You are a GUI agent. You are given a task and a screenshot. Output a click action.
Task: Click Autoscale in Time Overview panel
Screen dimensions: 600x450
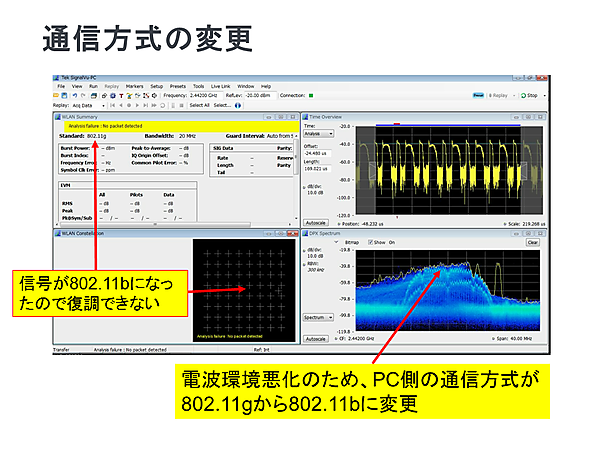(x=316, y=223)
